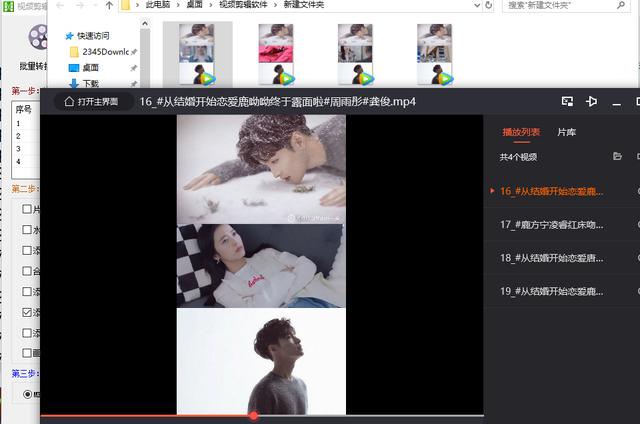This screenshot has width=640, height=424.
Task: Click Explorer forward arrow
Action: click(80, 5)
